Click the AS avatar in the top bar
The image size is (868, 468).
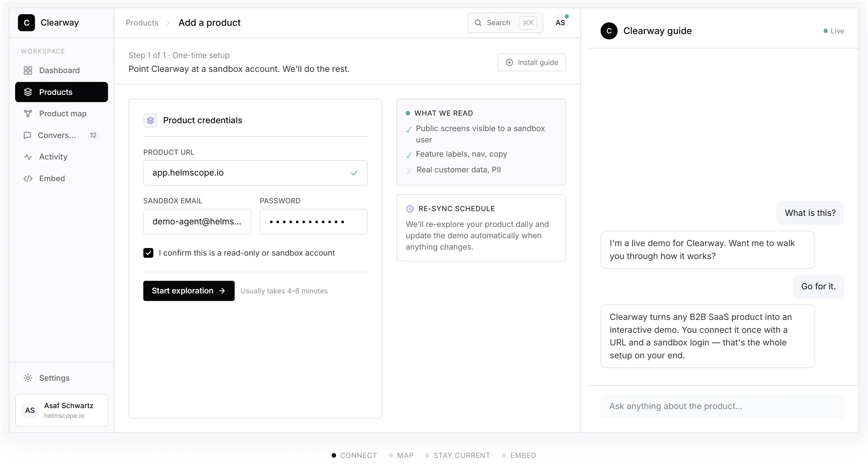[x=560, y=23]
